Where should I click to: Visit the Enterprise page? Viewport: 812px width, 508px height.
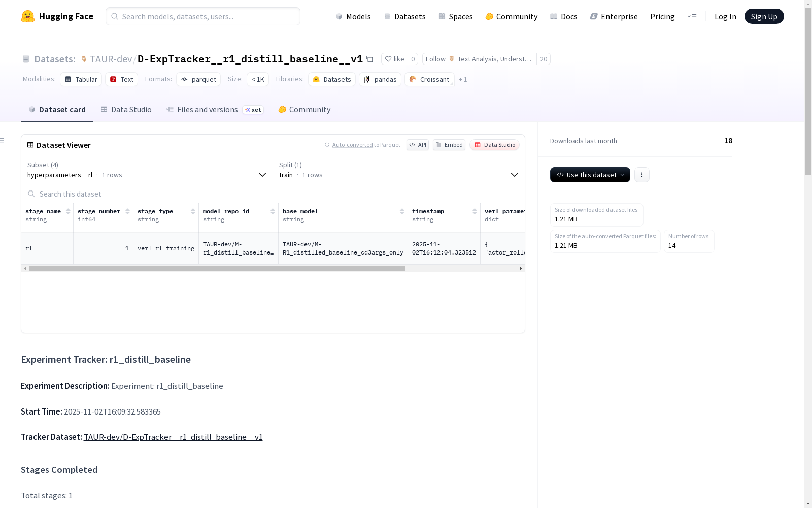614,16
